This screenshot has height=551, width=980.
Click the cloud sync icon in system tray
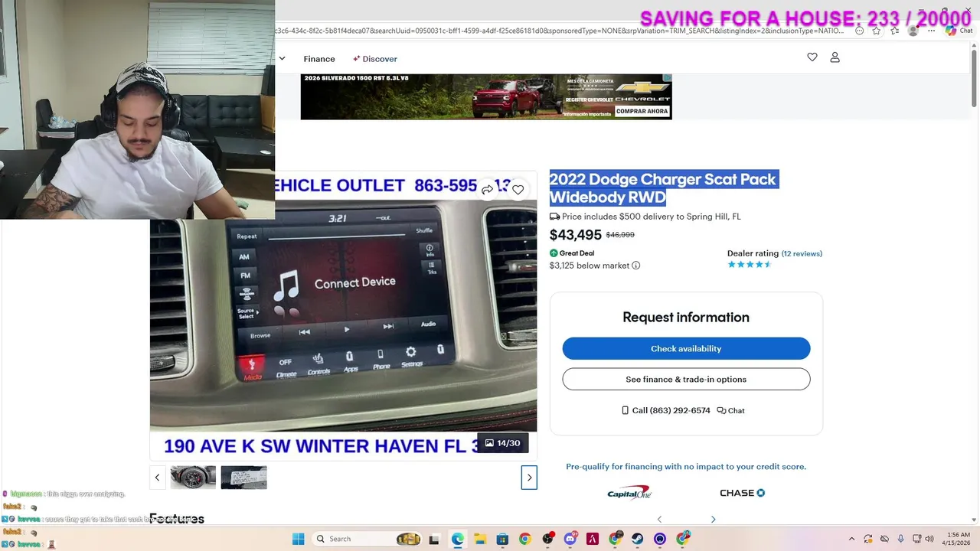(884, 539)
